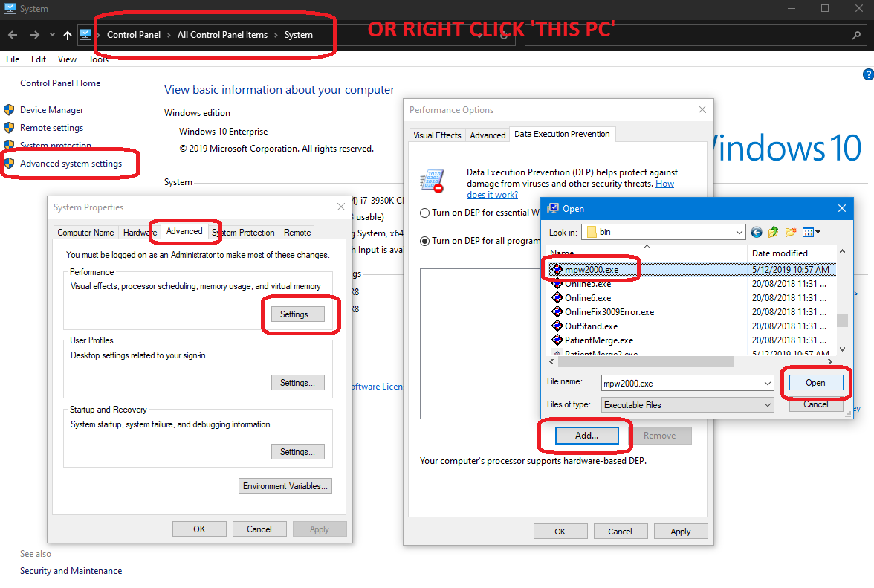Click the Online6.exe file icon

(x=557, y=297)
